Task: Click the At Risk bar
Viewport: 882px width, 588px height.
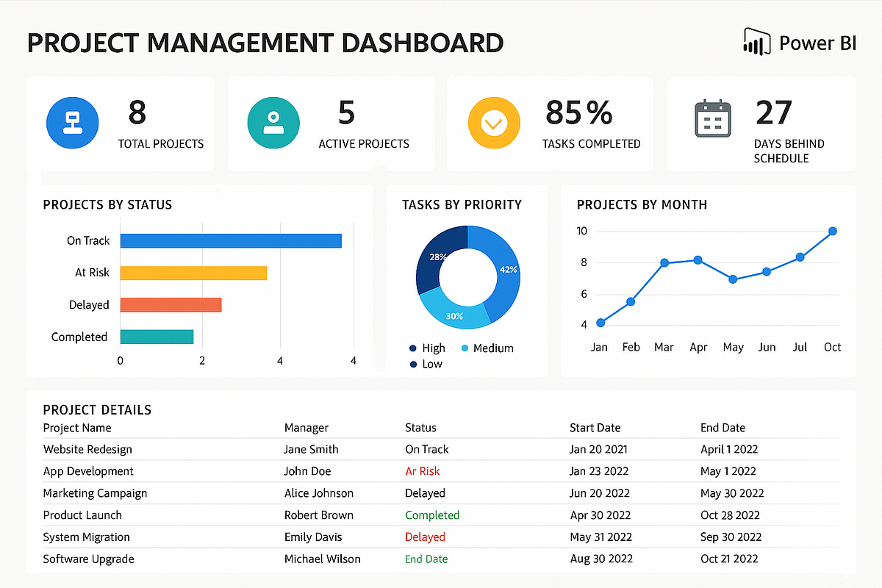Action: [x=193, y=272]
